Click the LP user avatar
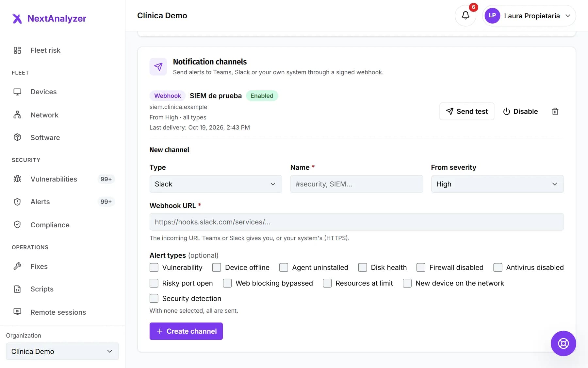The height and width of the screenshot is (368, 588). pos(492,16)
